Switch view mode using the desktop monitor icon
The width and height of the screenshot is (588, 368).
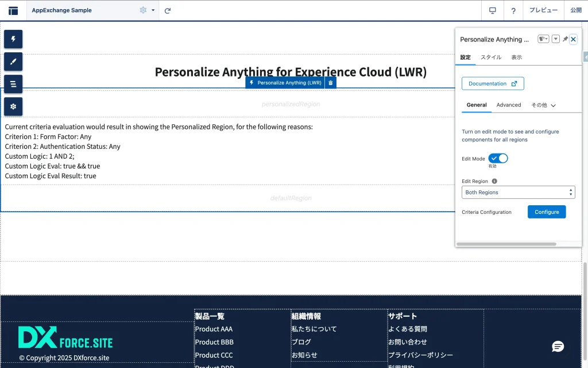(x=492, y=10)
